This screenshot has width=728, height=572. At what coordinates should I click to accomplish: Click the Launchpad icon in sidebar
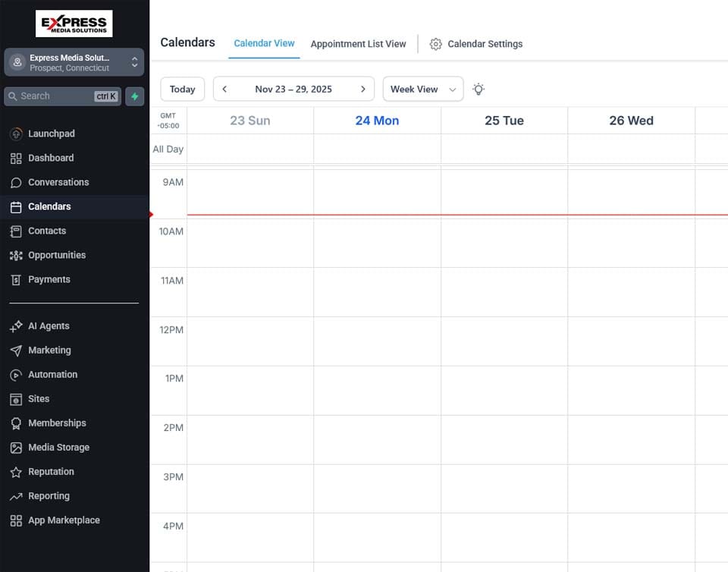(x=16, y=134)
